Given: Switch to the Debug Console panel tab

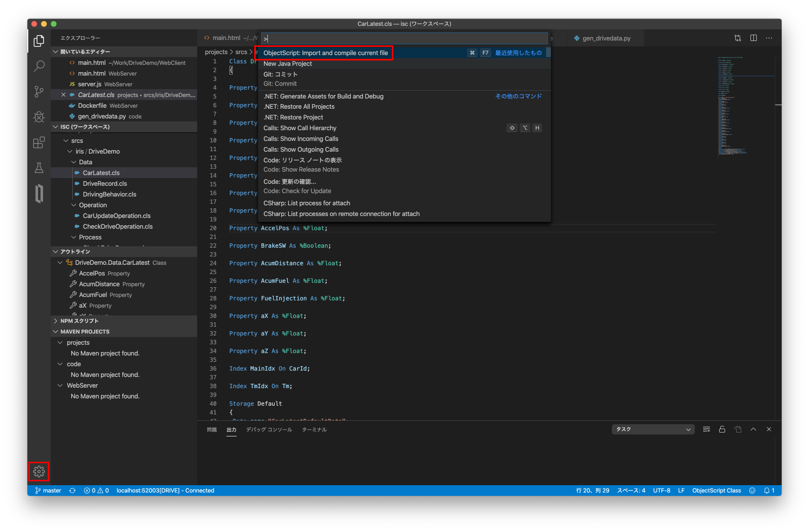Looking at the screenshot, I should (269, 430).
